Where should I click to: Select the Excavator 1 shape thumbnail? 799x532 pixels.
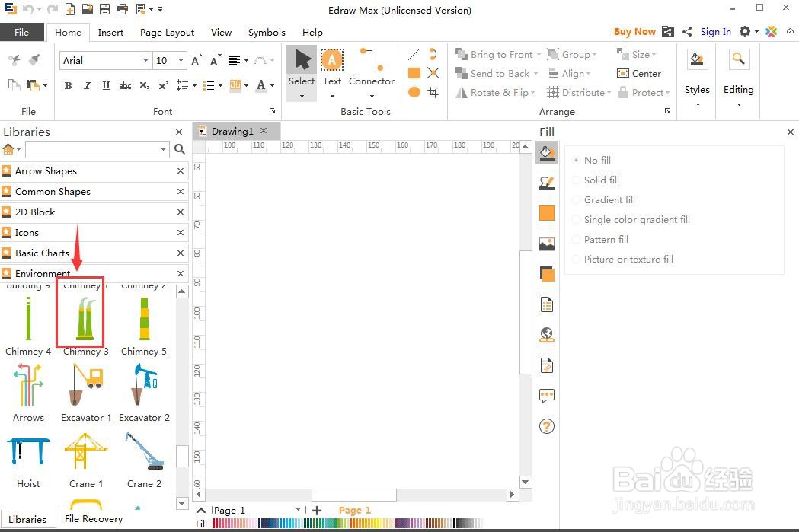(85, 384)
